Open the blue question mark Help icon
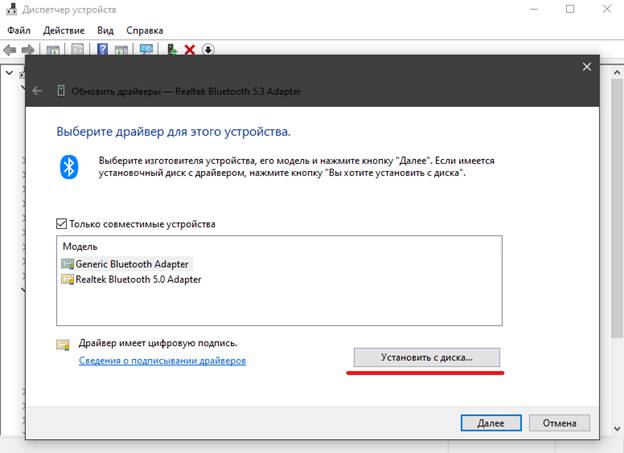 (103, 49)
